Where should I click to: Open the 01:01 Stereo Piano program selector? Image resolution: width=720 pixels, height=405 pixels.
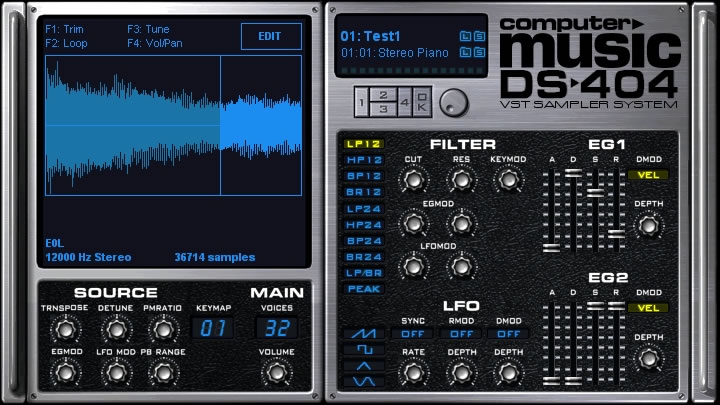(x=395, y=52)
